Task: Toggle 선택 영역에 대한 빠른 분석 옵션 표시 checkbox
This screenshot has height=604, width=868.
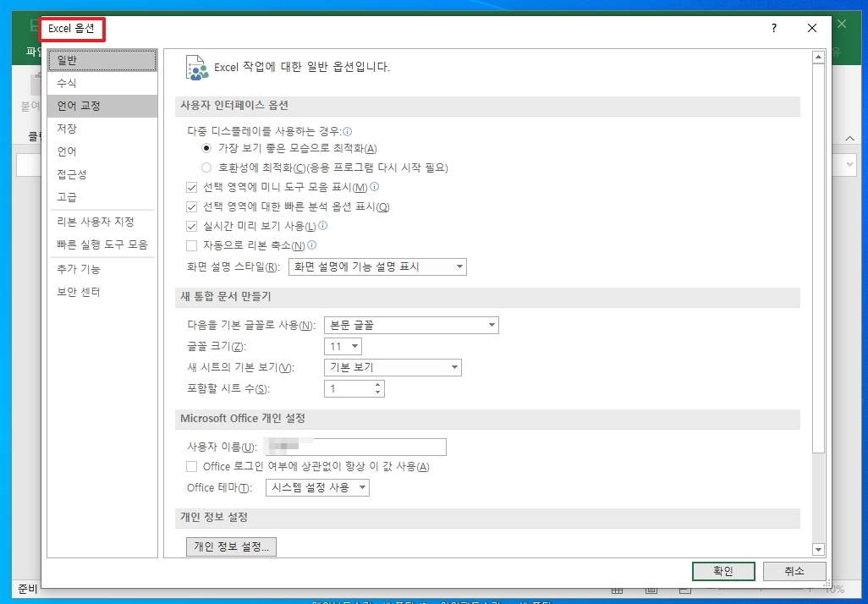Action: pos(191,206)
